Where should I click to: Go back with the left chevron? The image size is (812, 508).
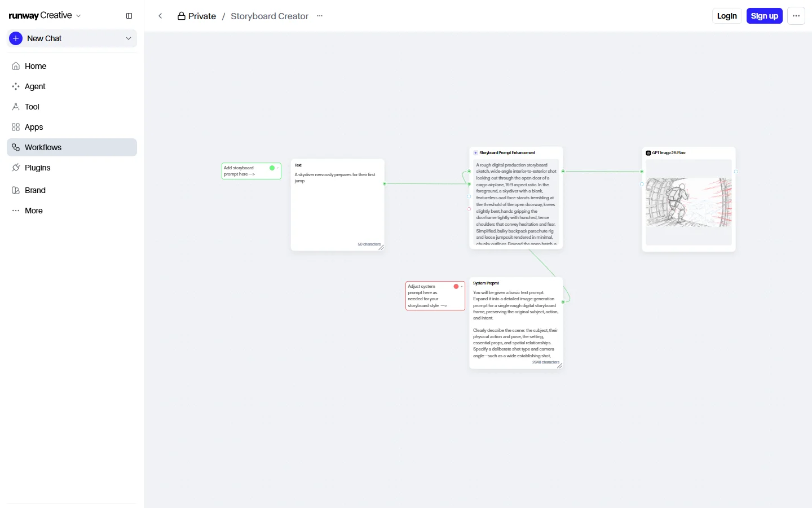click(160, 16)
